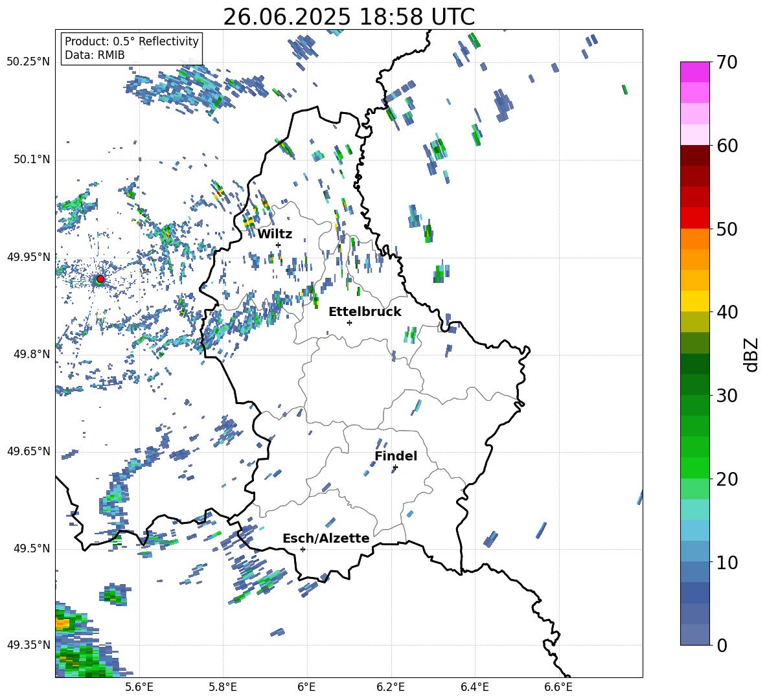Pick the dark maroon swatch below 60 dBZ
Image resolution: width=767 pixels, height=700 pixels.
694,155
